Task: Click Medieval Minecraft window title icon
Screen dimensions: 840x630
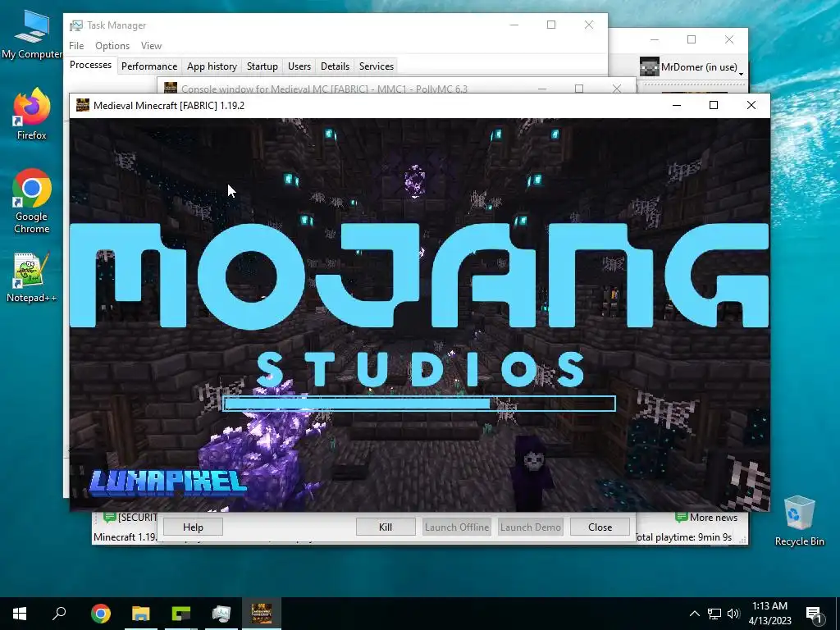Action: pyautogui.click(x=83, y=105)
